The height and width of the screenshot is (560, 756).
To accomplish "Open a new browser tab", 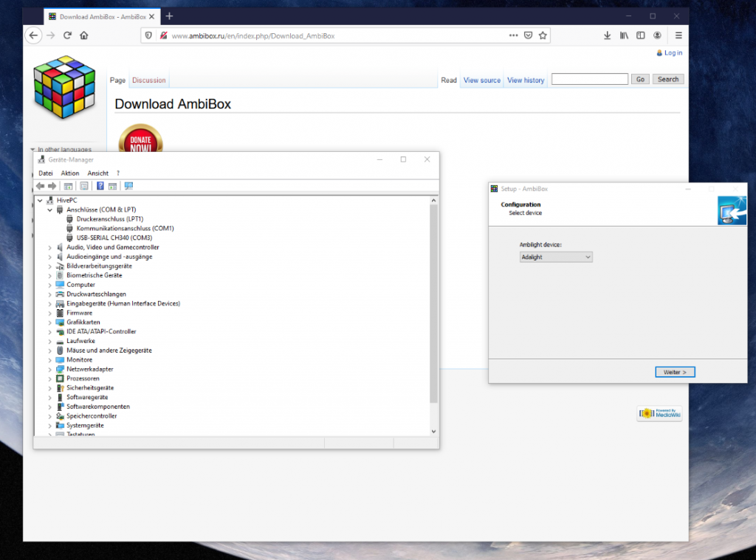I will point(169,16).
